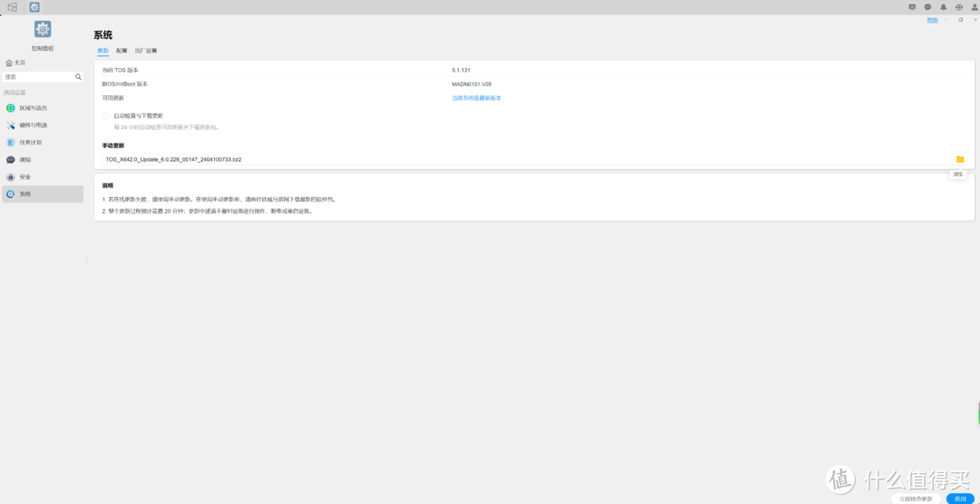Open the 帮助 (Help) link

click(x=932, y=19)
